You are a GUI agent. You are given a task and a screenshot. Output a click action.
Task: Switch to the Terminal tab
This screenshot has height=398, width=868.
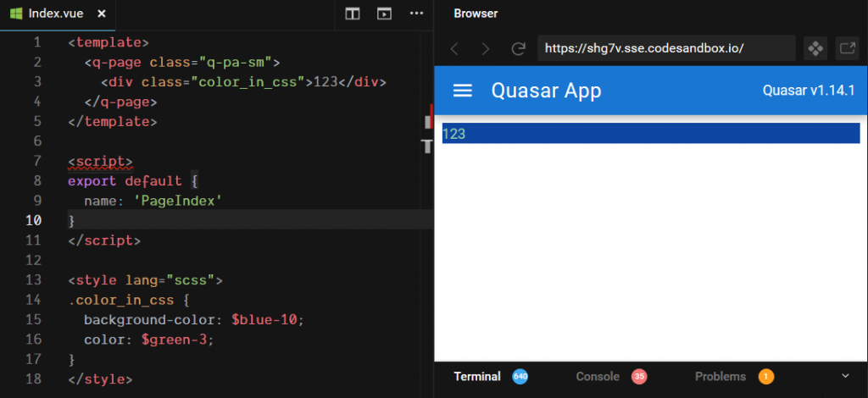click(477, 377)
